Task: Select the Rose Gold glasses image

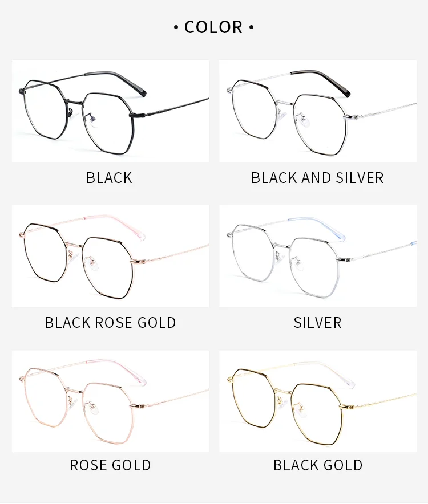Action: pos(110,401)
